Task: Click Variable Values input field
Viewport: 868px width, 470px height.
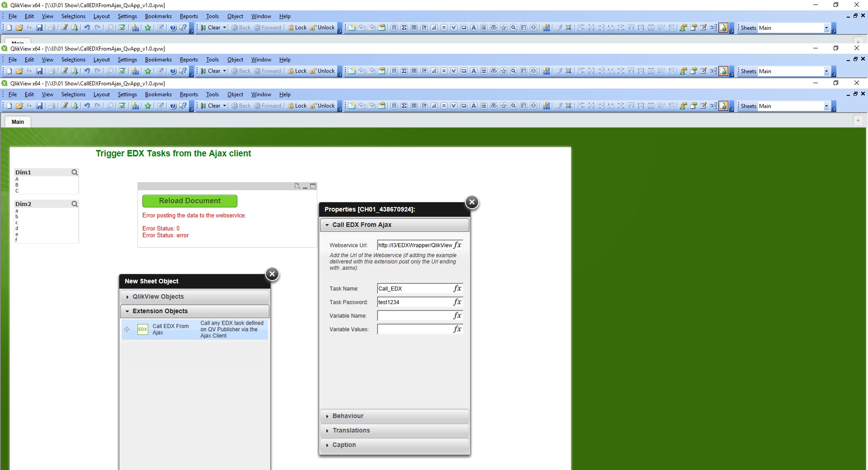Action: coord(415,329)
